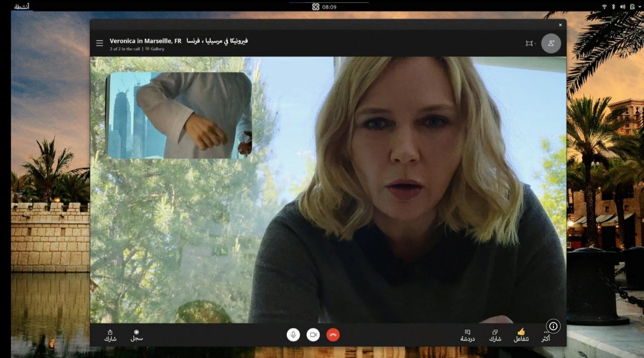The width and height of the screenshot is (644, 358).
Task: Open the Activities (أنشطة) menu
Action: click(x=22, y=7)
